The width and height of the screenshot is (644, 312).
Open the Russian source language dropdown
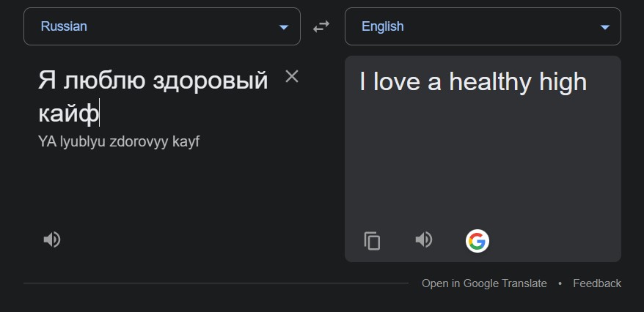click(161, 26)
